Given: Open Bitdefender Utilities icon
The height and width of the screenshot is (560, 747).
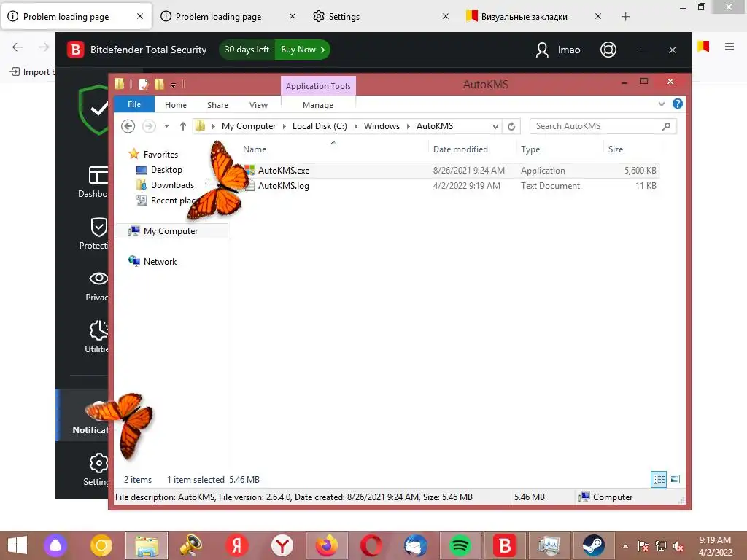Looking at the screenshot, I should coord(98,330).
